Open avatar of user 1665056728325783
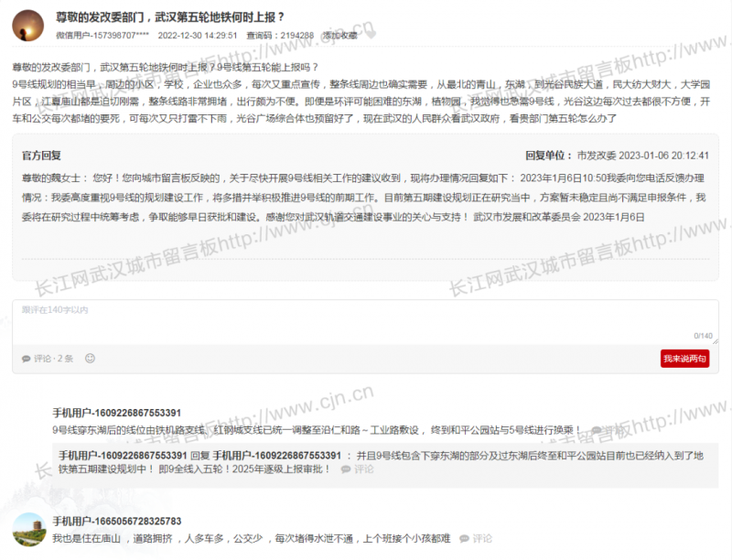The height and width of the screenshot is (560, 732). click(x=28, y=528)
